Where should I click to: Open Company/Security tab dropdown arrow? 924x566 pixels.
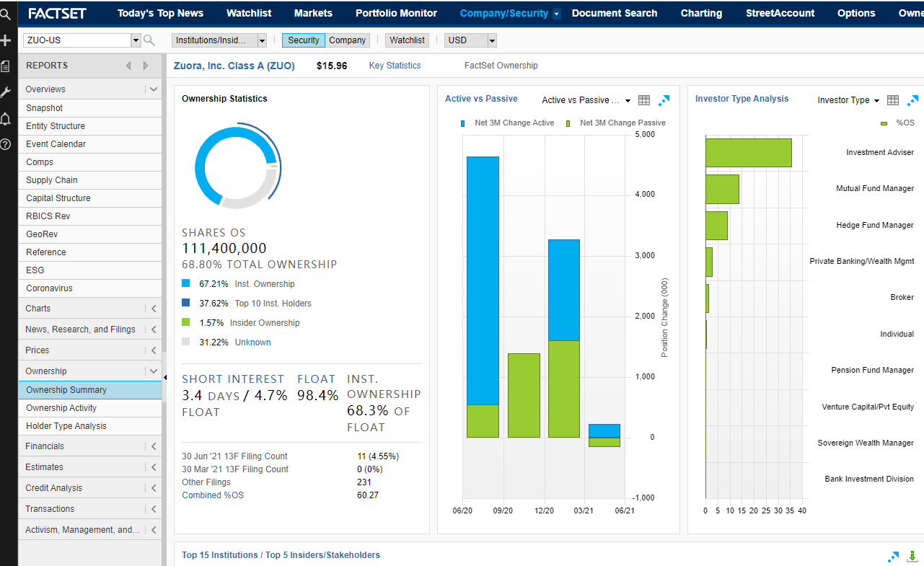(556, 14)
